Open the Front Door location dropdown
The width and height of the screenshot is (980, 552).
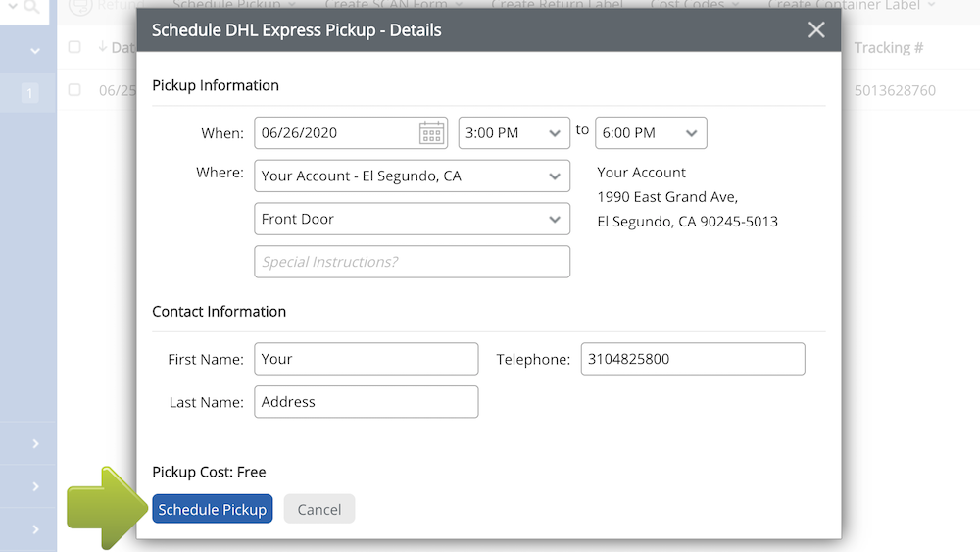point(412,219)
